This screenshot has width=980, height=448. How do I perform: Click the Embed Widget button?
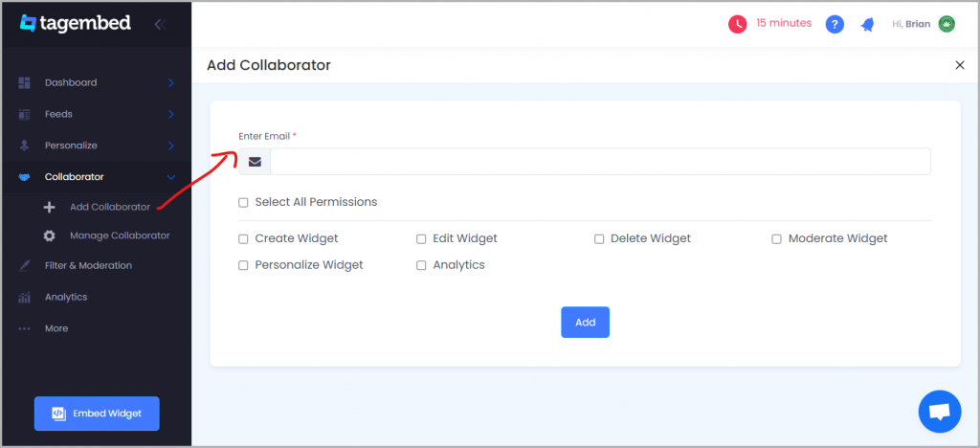pos(97,414)
